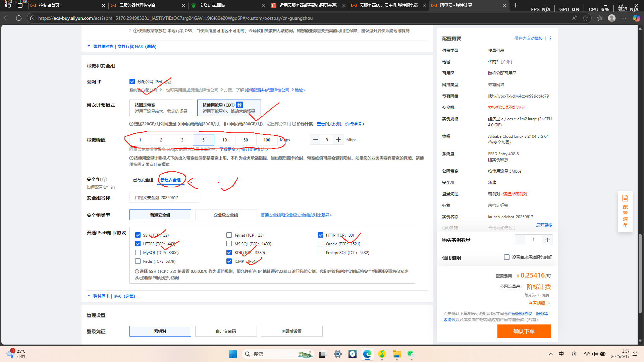Reload the page with the refresh icon
This screenshot has height=362, width=644.
click(x=19, y=18)
